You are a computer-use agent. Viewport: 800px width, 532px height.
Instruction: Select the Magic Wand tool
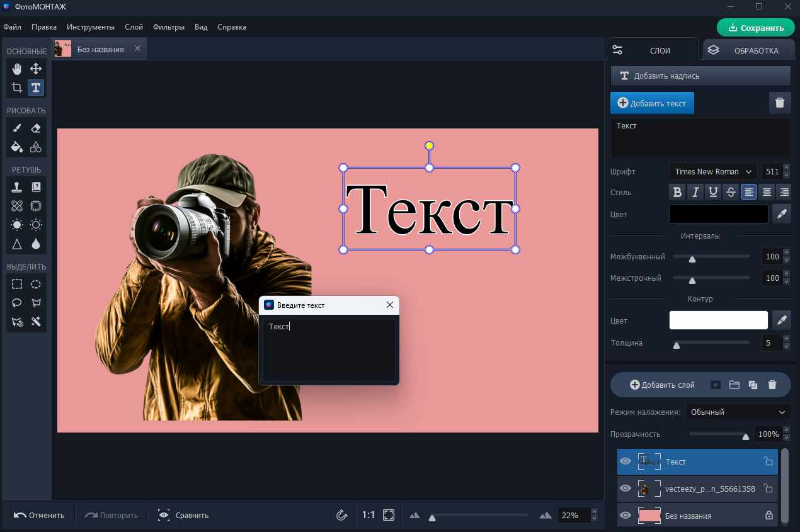(36, 322)
